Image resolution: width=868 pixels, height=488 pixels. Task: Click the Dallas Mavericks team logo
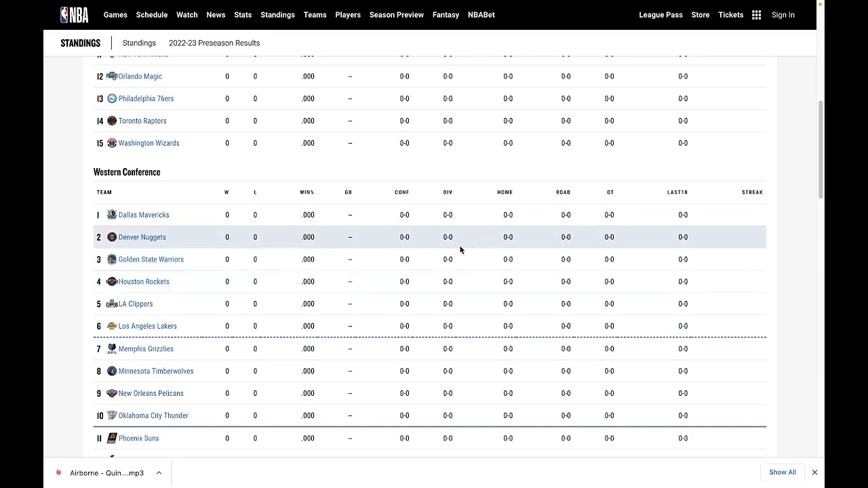pyautogui.click(x=112, y=215)
